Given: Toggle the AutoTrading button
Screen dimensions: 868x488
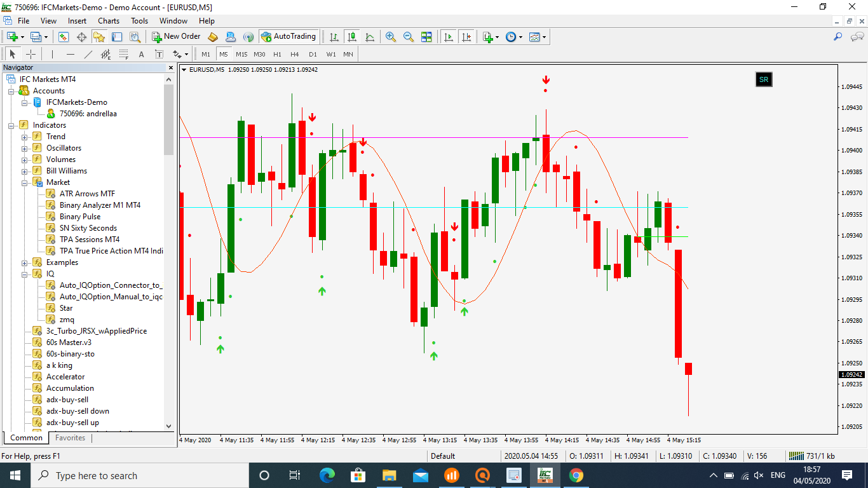Looking at the screenshot, I should tap(288, 37).
